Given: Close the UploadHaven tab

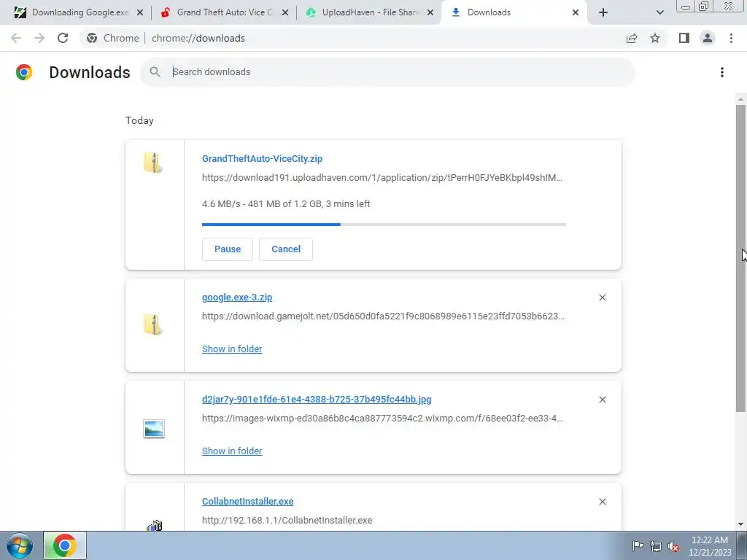Looking at the screenshot, I should tap(430, 12).
